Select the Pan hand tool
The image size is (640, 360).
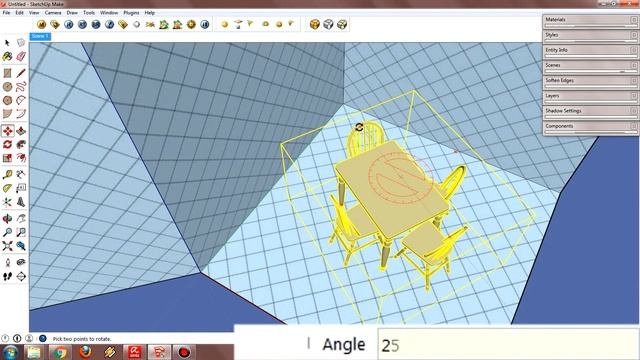point(21,219)
